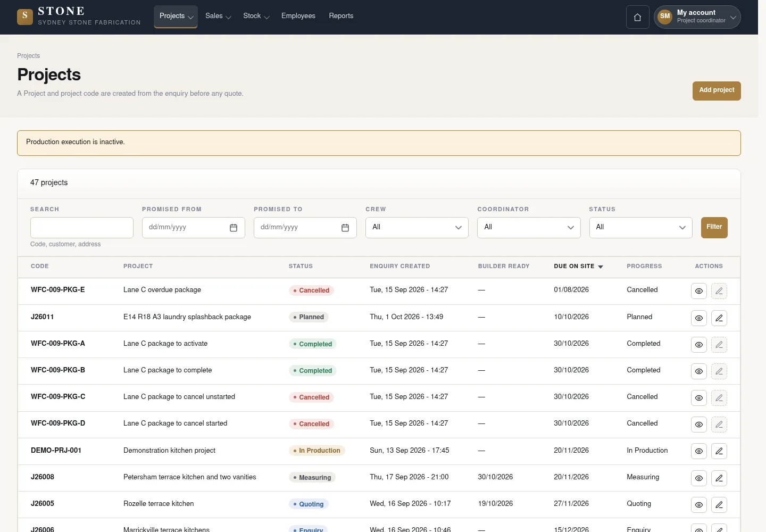View DEMO-PRJ-001 project details
The height and width of the screenshot is (532, 766).
(699, 451)
